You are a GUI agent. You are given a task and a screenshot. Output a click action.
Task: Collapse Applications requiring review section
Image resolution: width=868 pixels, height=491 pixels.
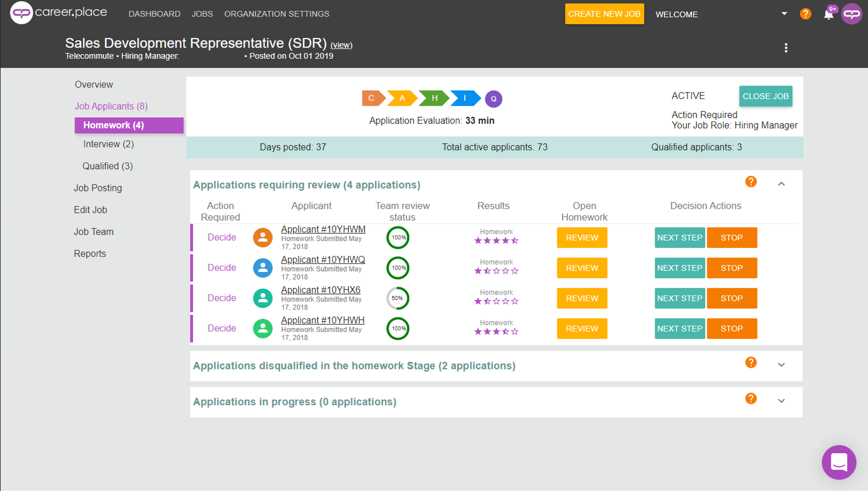click(781, 184)
